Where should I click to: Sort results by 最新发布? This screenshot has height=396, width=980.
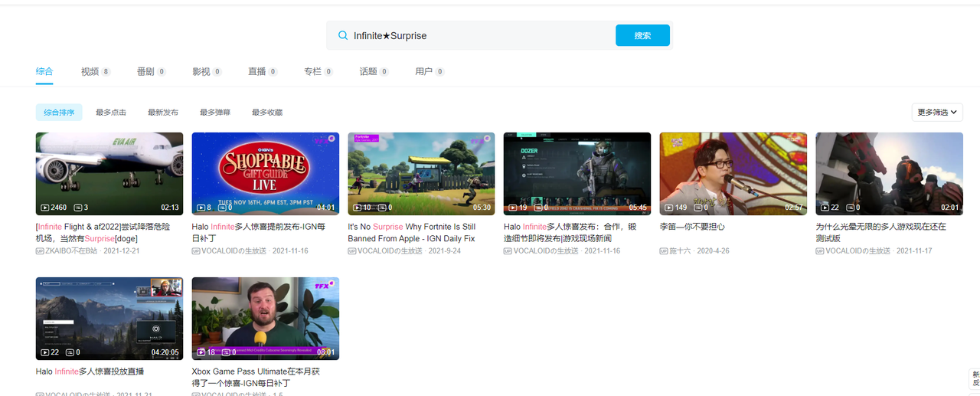(x=163, y=113)
